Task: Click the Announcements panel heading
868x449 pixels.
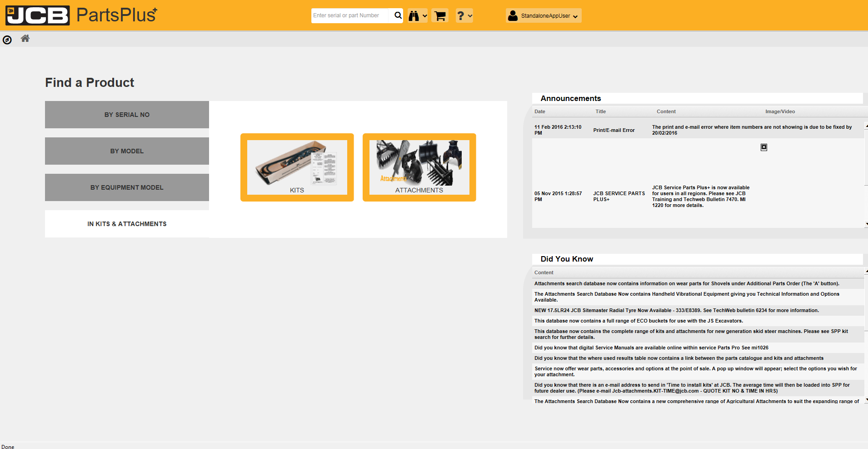Action: click(x=571, y=98)
